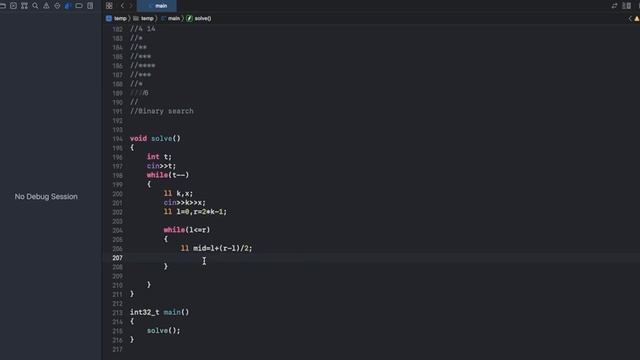Click the 'll k,x;' declaration
The height and width of the screenshot is (360, 640).
178,193
